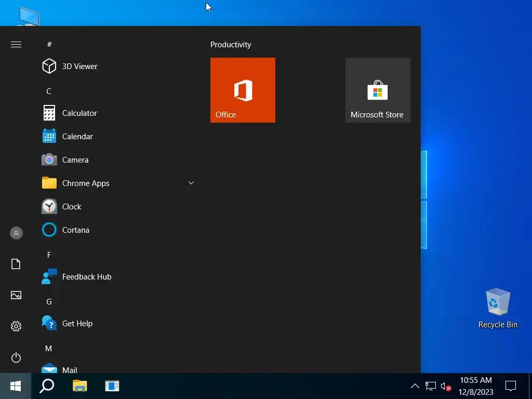Click the Chrome Apps folder icon
Image resolution: width=532 pixels, height=399 pixels.
49,183
